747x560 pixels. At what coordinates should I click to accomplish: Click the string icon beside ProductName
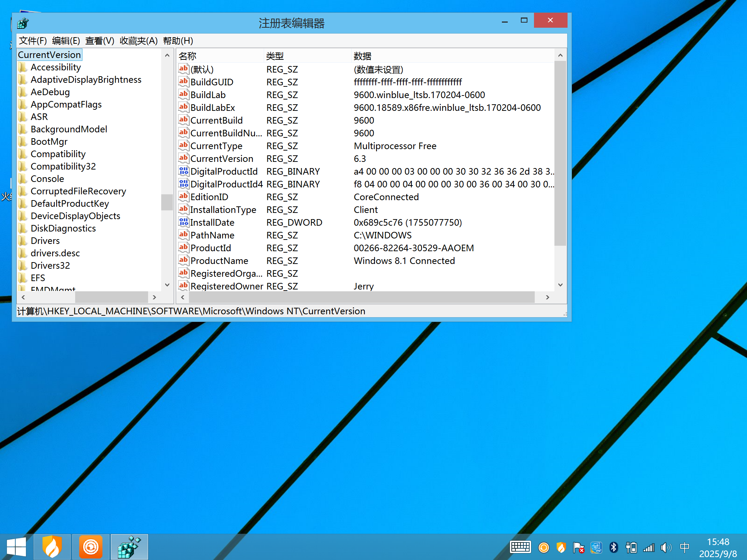pos(183,260)
